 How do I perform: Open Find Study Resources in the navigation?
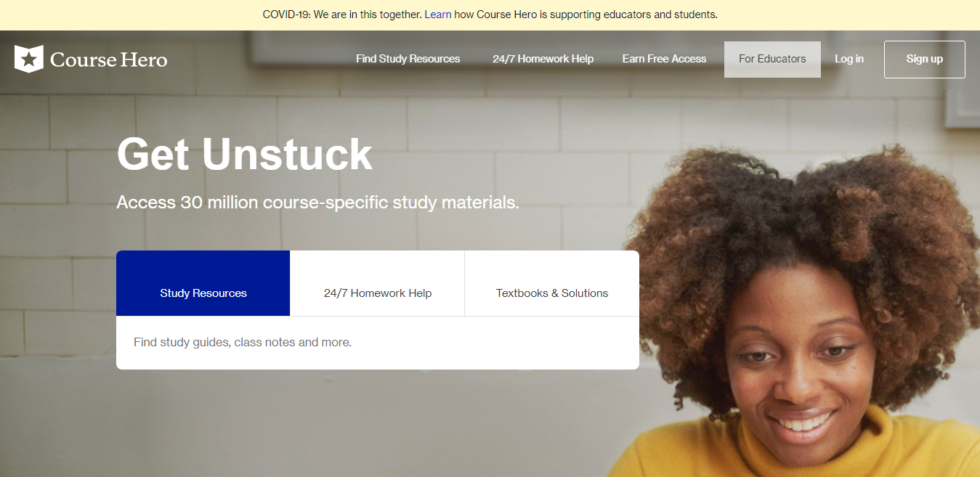[408, 59]
